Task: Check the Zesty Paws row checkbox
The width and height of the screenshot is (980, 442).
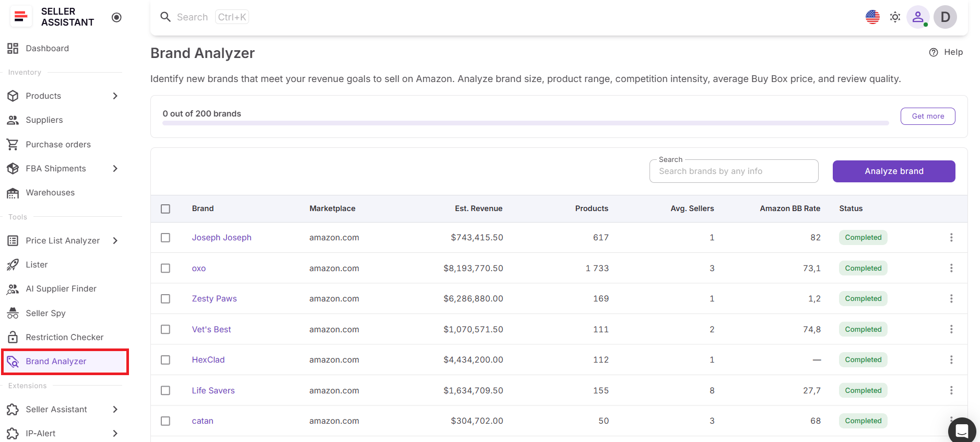Action: (166, 299)
